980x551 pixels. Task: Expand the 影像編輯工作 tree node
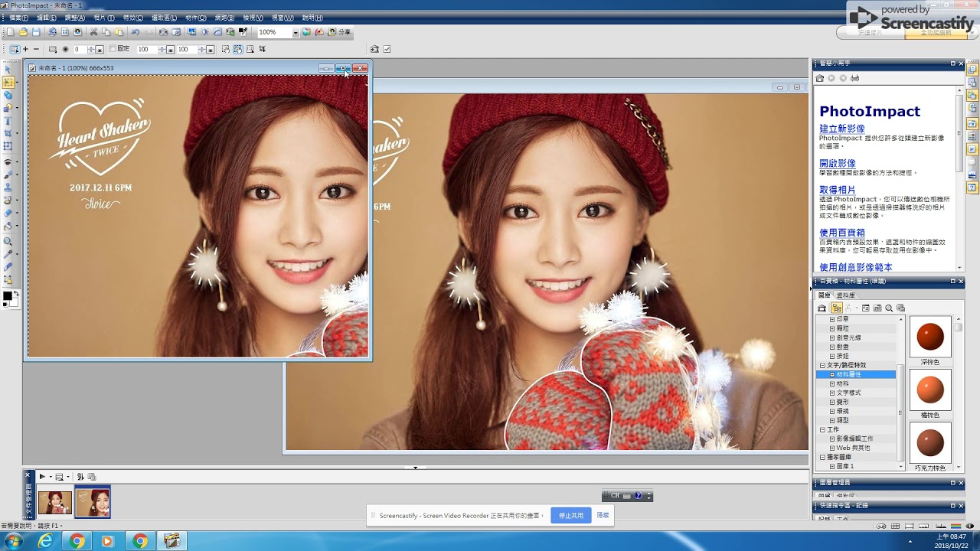coord(832,439)
